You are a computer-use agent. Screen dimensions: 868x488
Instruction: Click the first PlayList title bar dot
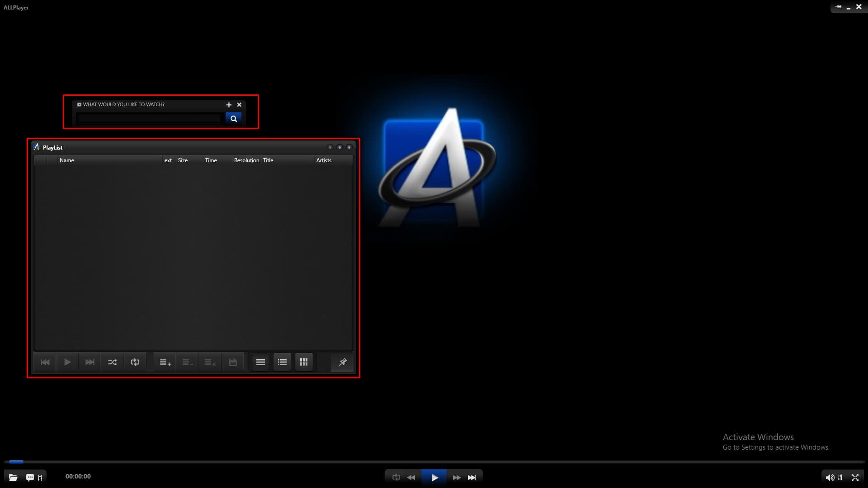tap(330, 147)
